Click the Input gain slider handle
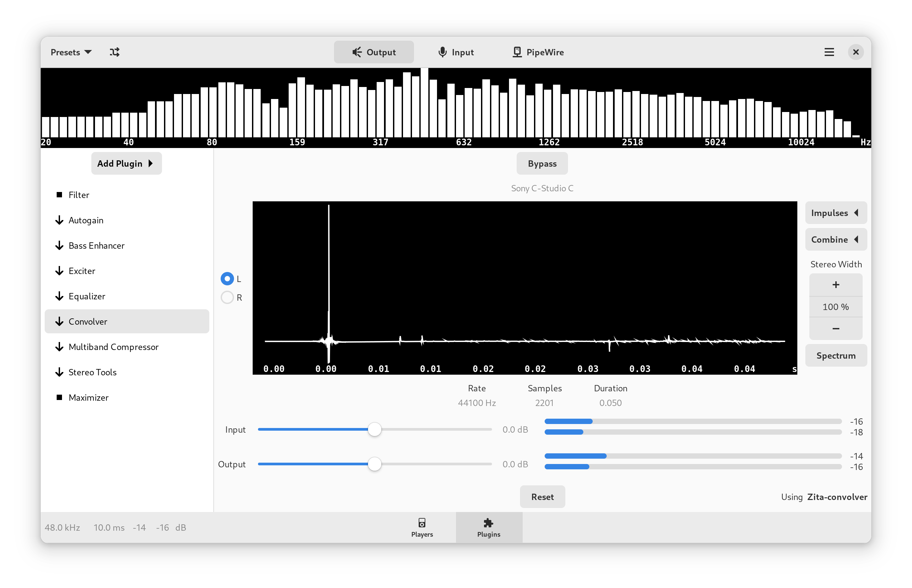912x588 pixels. tap(374, 429)
